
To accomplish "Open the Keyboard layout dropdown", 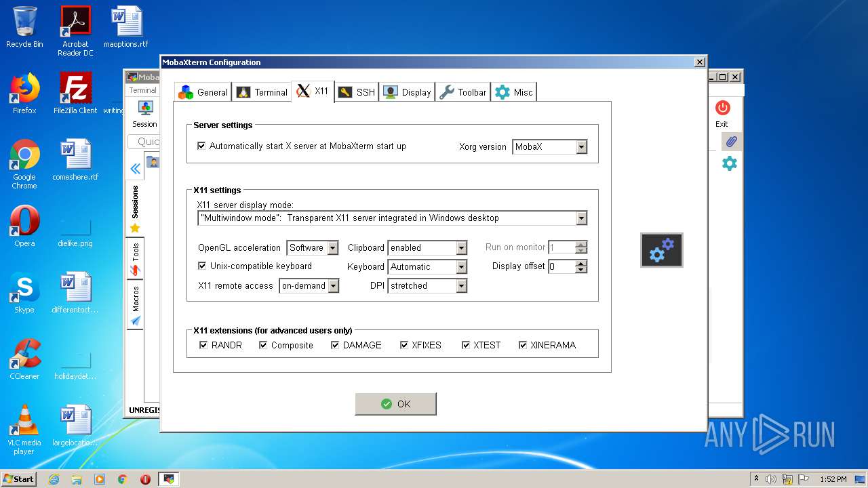I will click(461, 267).
